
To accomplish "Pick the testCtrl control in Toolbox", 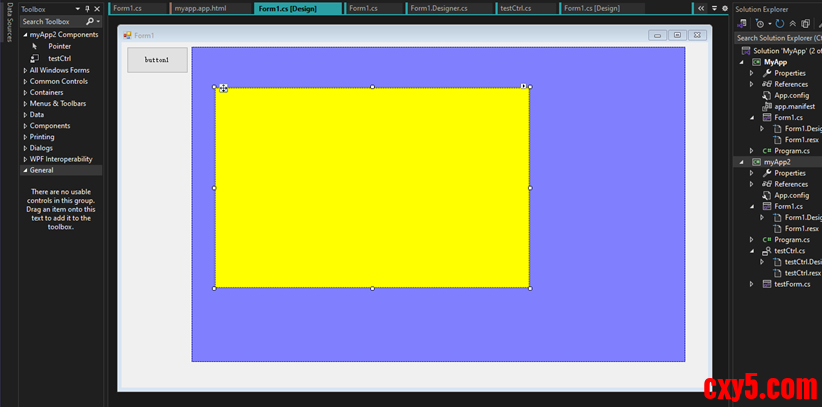I will coord(58,58).
